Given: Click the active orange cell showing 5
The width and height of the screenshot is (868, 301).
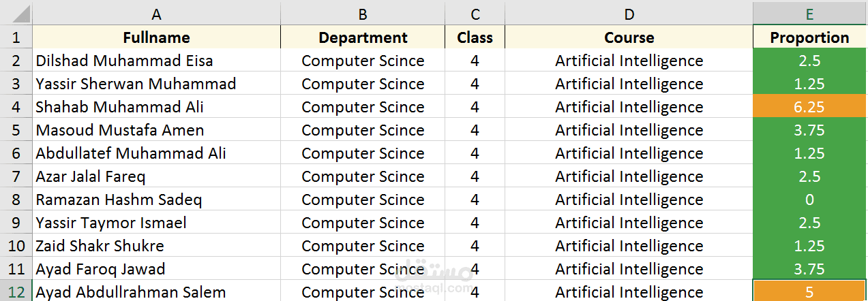Looking at the screenshot, I should tap(809, 291).
